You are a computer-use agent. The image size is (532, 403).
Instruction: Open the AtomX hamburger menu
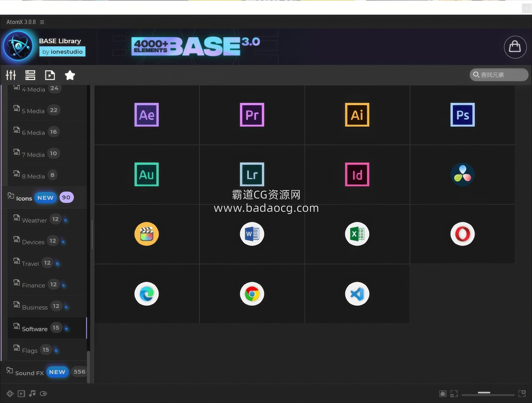(42, 22)
